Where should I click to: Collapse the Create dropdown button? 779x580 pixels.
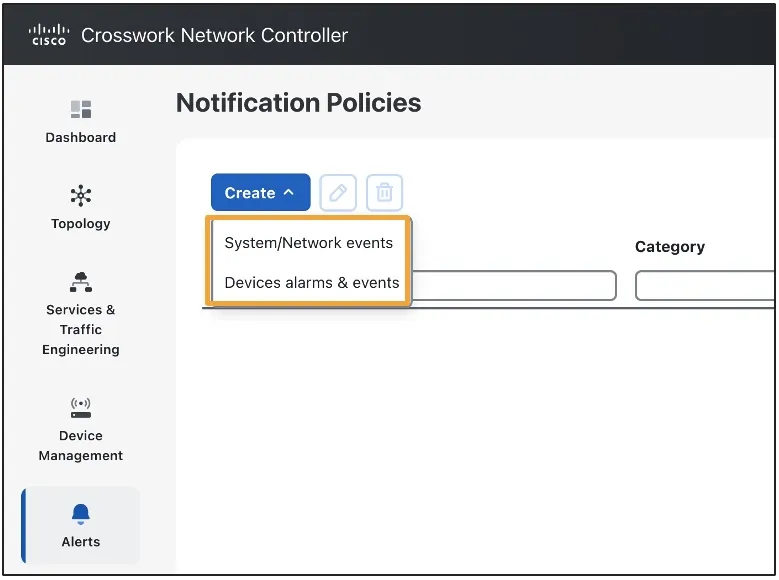click(260, 192)
